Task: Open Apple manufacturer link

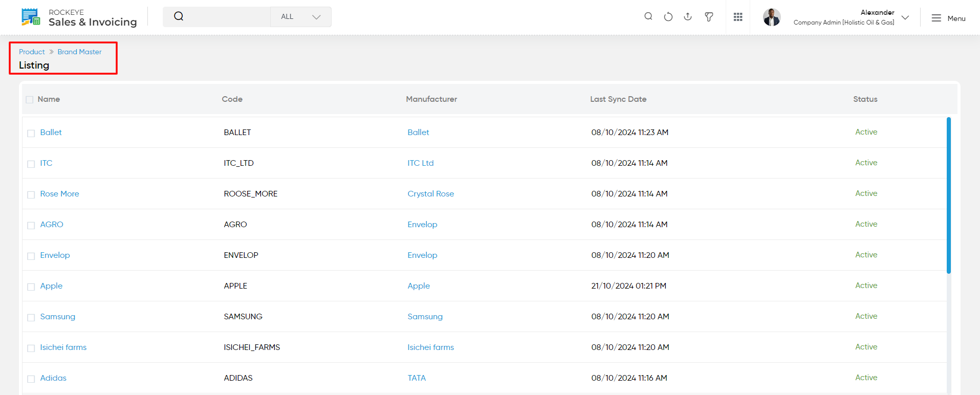Action: point(419,286)
